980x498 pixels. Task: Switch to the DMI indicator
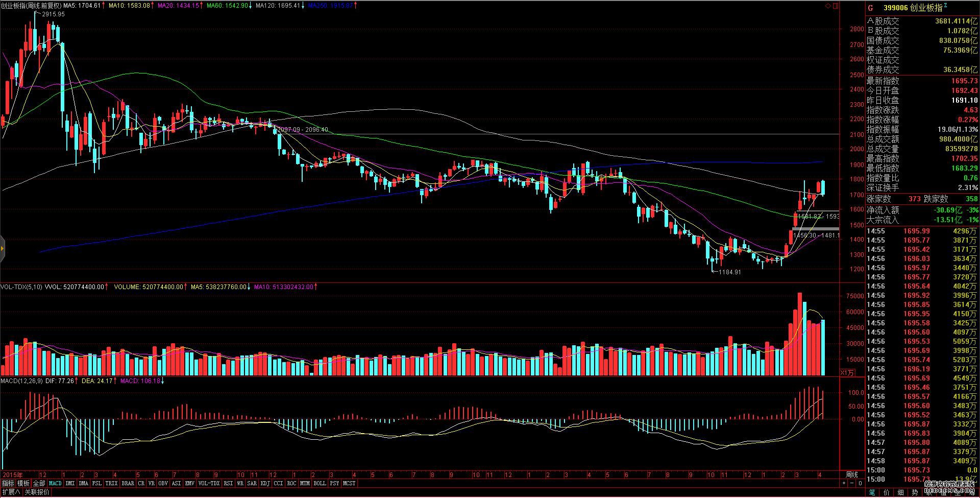click(x=70, y=483)
